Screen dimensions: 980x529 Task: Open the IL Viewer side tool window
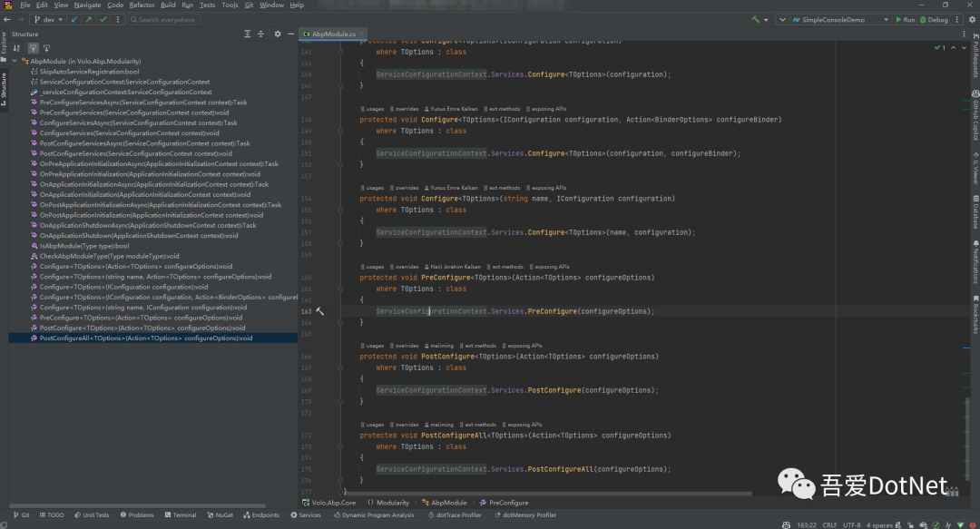click(x=975, y=169)
